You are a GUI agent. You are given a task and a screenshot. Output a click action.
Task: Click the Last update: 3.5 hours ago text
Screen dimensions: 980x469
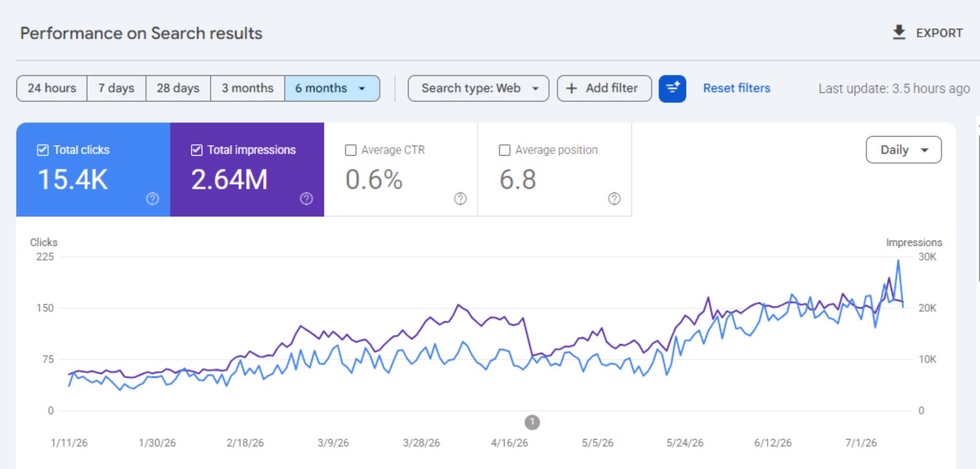click(x=894, y=89)
